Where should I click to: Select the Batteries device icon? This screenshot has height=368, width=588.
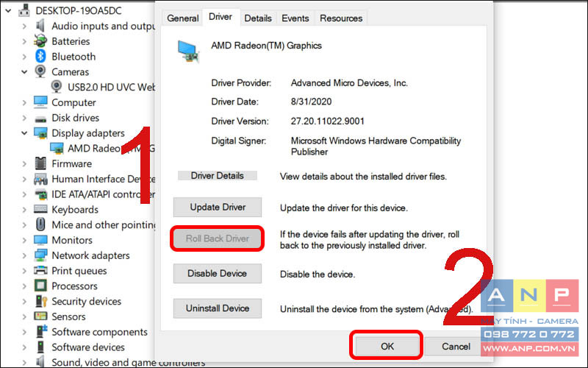tap(40, 41)
